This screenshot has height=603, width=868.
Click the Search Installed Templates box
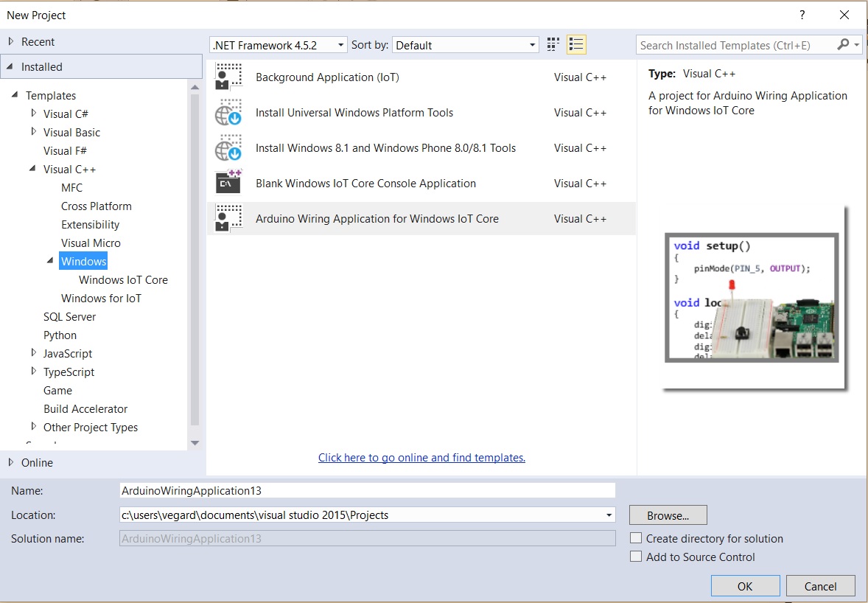coord(735,45)
